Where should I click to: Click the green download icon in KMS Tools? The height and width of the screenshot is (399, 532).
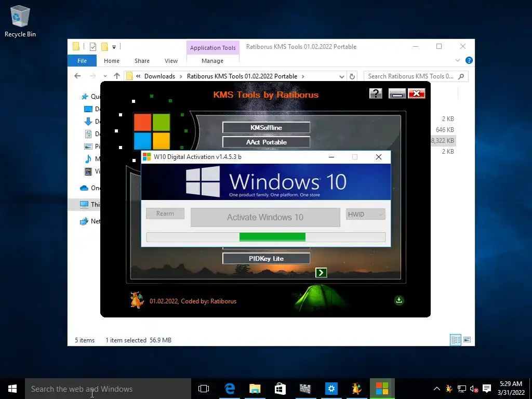pyautogui.click(x=399, y=300)
